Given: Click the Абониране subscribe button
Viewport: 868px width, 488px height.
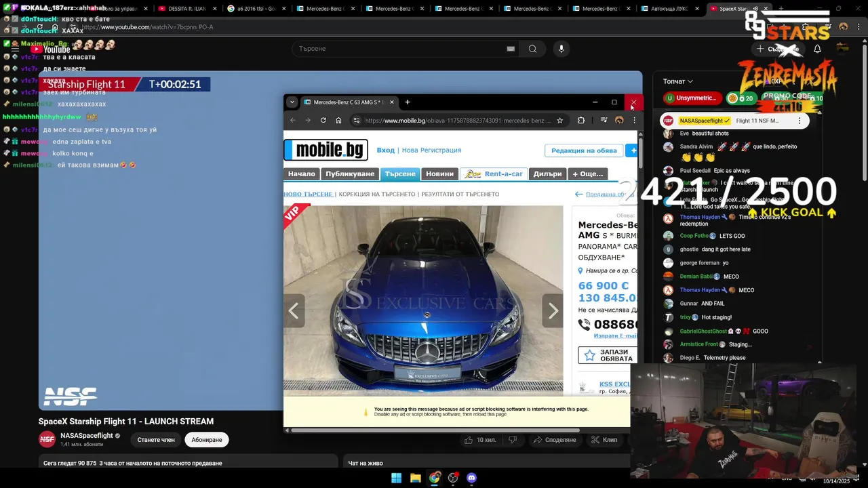Looking at the screenshot, I should coord(207,440).
